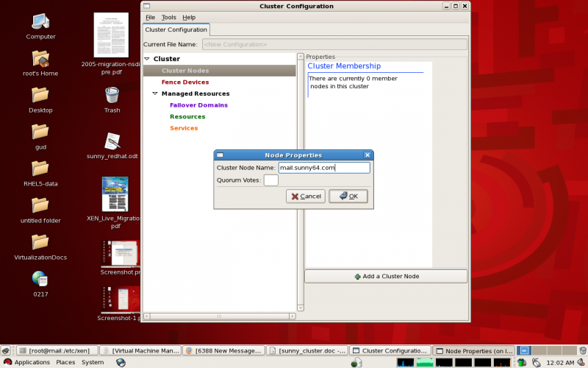Screen dimensions: 588x368
Task: Select the gud folder icon
Action: point(40,132)
